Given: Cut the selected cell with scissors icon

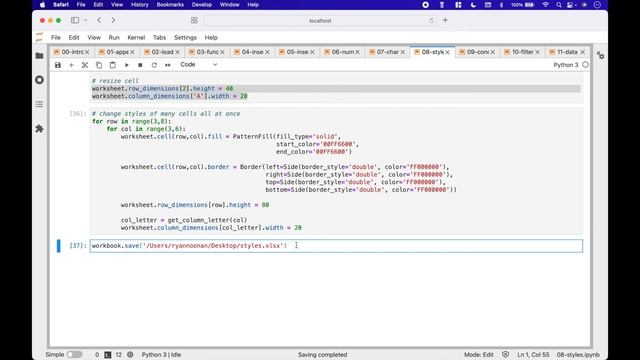Looking at the screenshot, I should tap(85, 65).
